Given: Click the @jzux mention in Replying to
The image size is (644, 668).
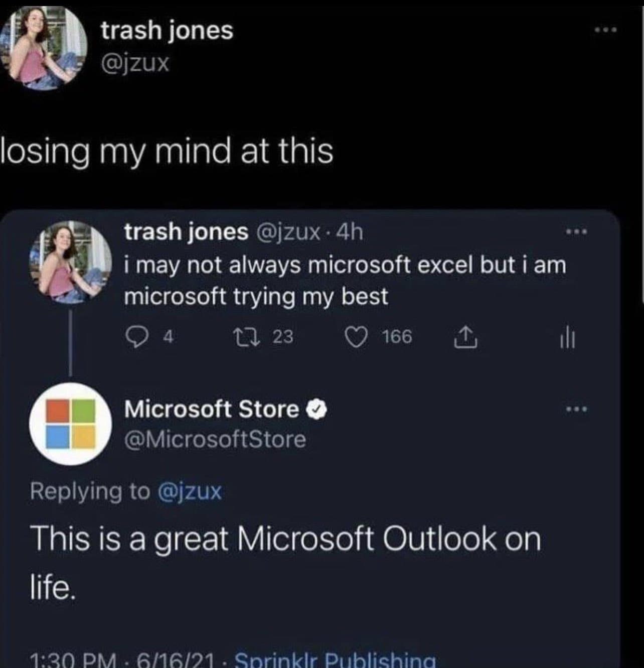Looking at the screenshot, I should [190, 491].
